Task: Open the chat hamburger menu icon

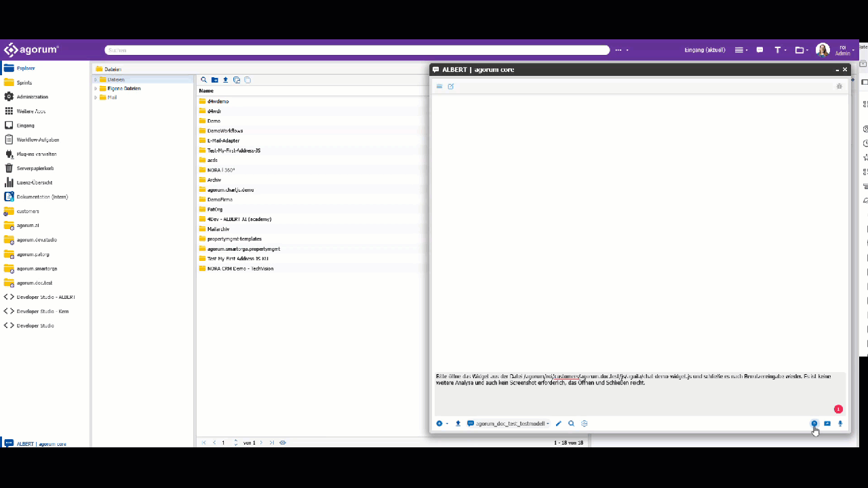Action: pyautogui.click(x=439, y=87)
